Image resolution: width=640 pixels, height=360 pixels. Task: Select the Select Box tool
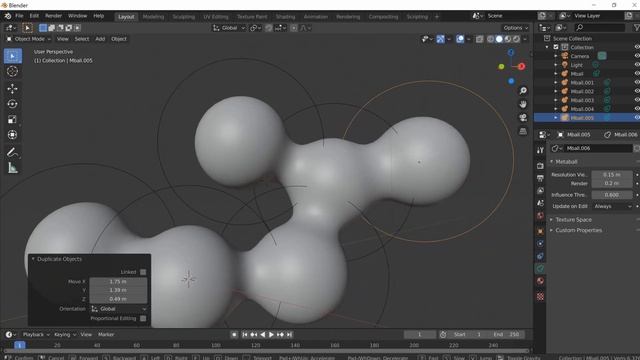pyautogui.click(x=13, y=56)
